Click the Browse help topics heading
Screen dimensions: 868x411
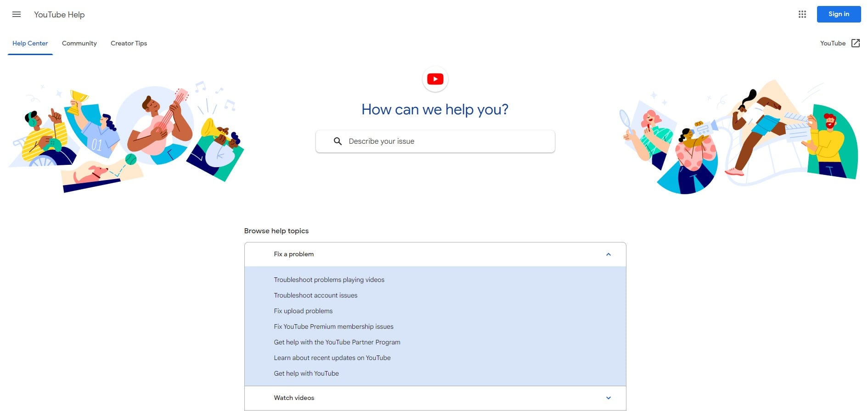pos(276,231)
